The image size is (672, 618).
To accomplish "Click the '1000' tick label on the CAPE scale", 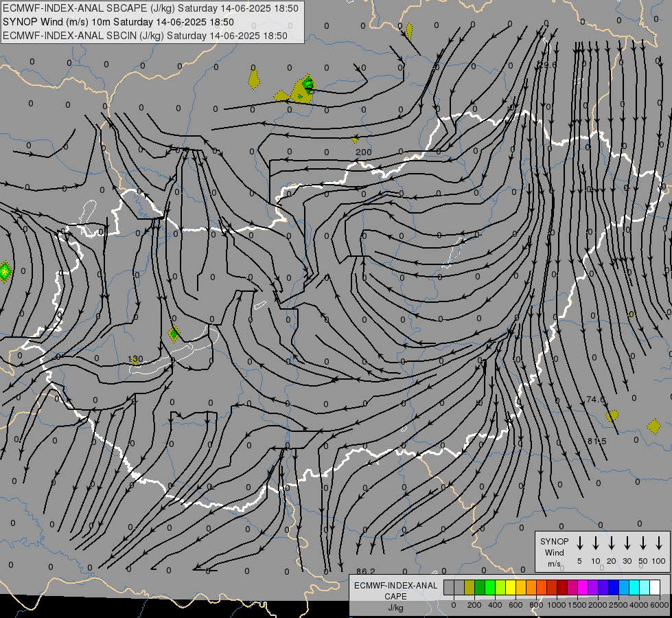I will coord(556,605).
